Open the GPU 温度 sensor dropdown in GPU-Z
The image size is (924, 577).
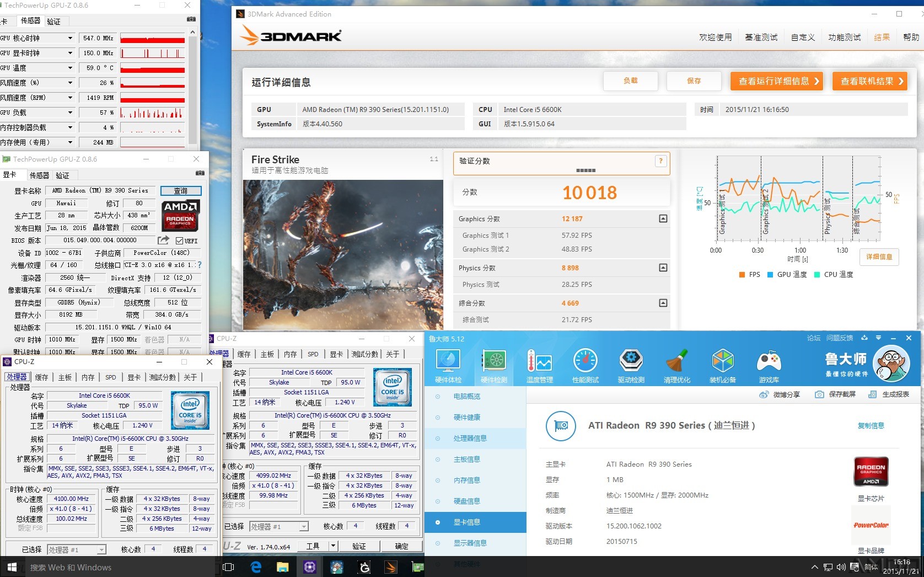tap(70, 68)
